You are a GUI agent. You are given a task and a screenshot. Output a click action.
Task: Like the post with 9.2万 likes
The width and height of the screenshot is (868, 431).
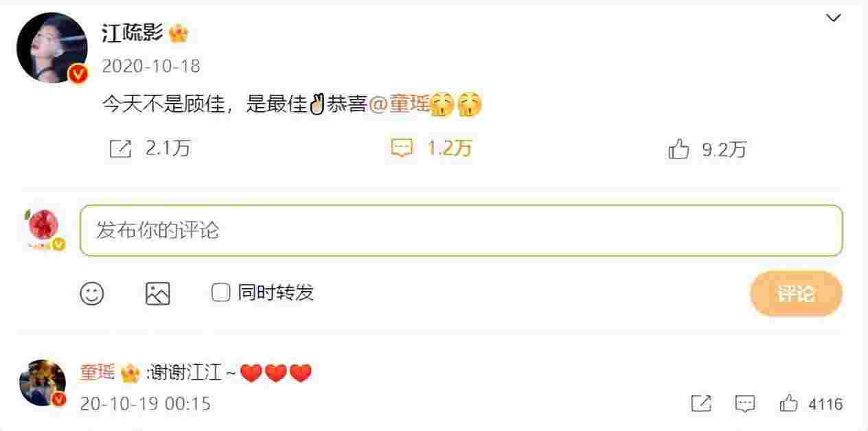tap(678, 149)
